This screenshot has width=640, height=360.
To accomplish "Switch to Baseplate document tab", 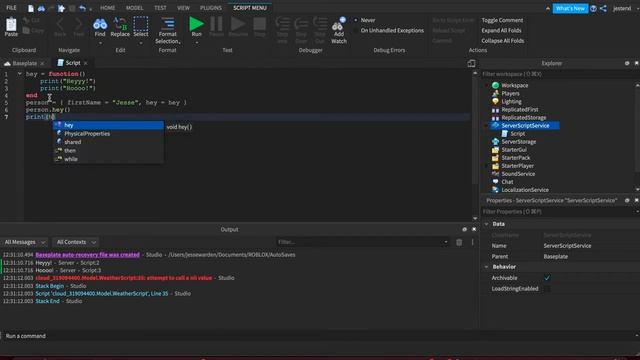I will (24, 63).
